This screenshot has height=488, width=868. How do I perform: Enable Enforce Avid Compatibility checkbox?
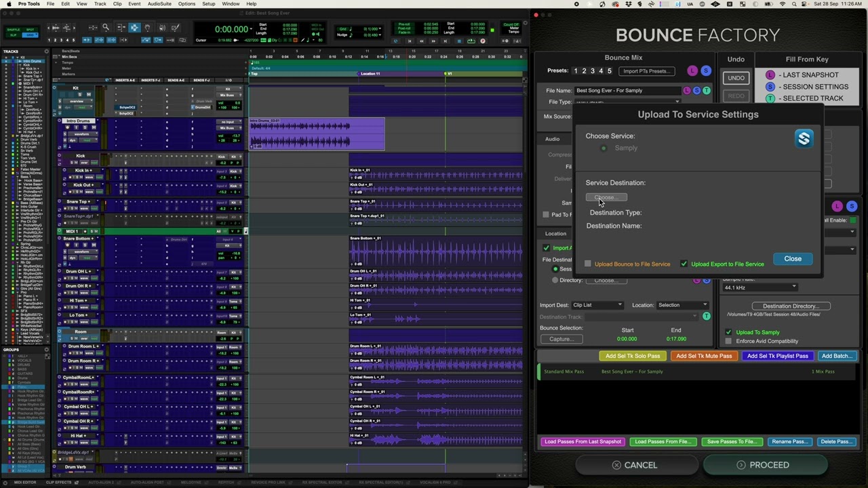point(728,341)
